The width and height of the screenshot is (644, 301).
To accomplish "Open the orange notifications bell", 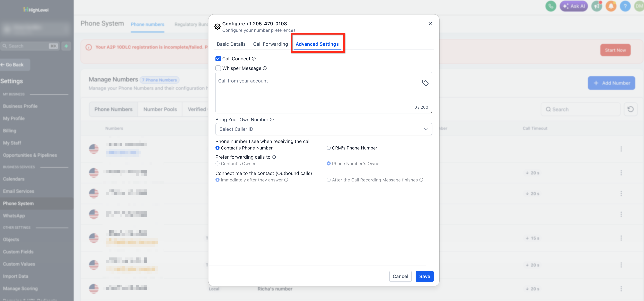I will (611, 6).
